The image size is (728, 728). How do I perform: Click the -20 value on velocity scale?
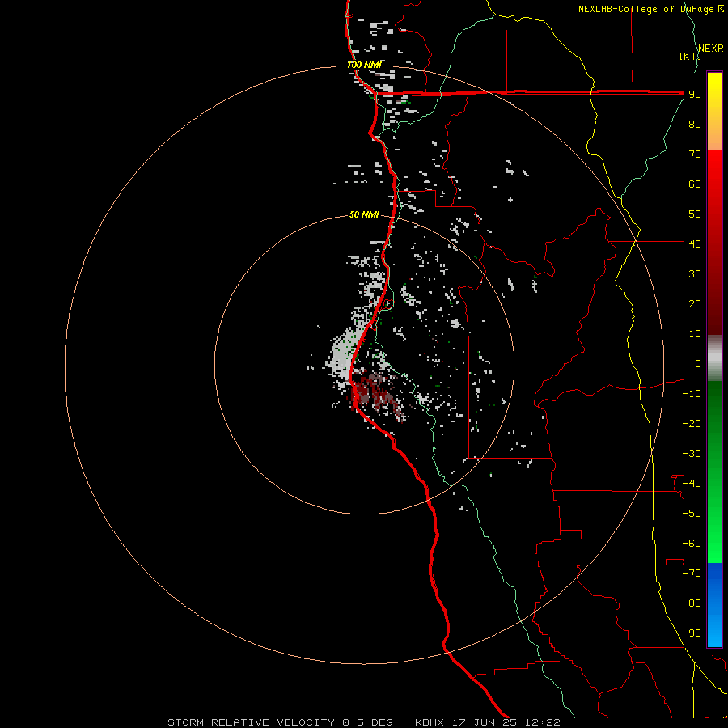(692, 423)
